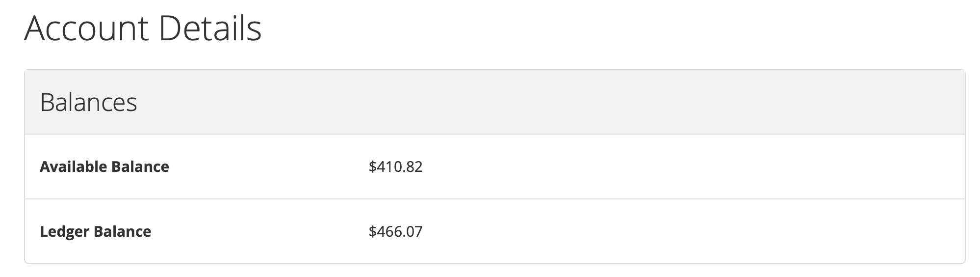Click the word Account in heading
This screenshot has height=277, width=980.
click(86, 28)
